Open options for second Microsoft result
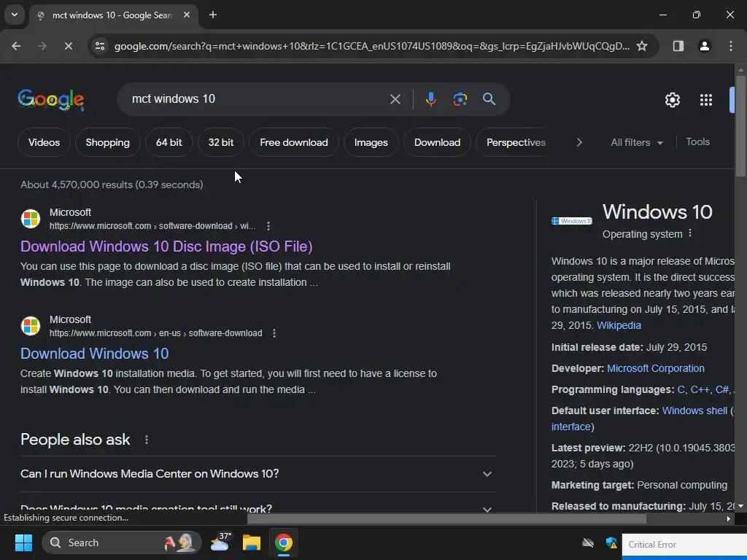Image resolution: width=747 pixels, height=560 pixels. click(x=274, y=332)
